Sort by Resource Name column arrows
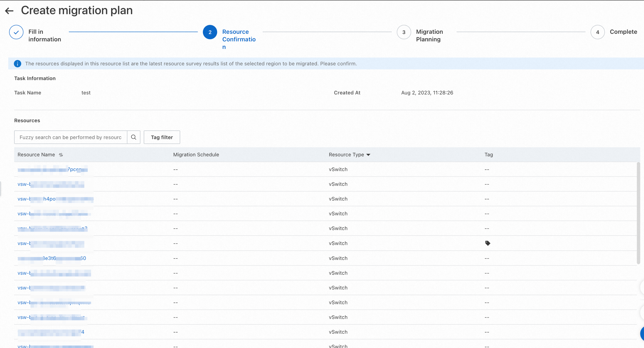 61,155
